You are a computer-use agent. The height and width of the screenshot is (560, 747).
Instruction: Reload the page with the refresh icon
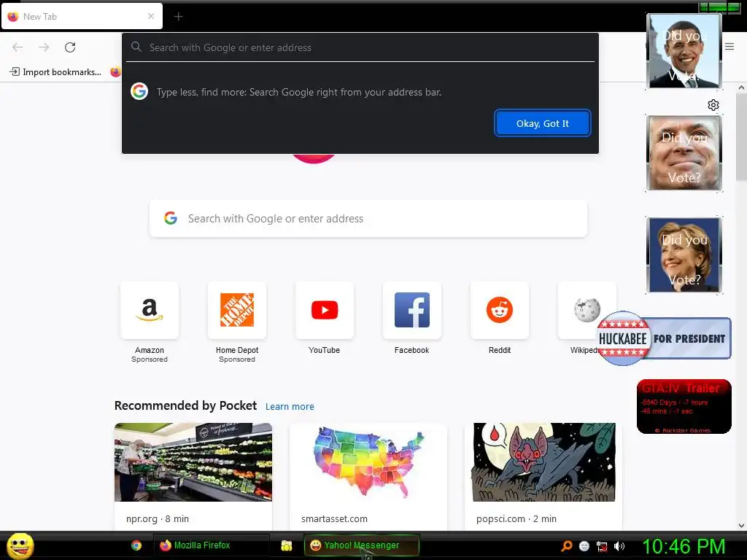[x=70, y=47]
